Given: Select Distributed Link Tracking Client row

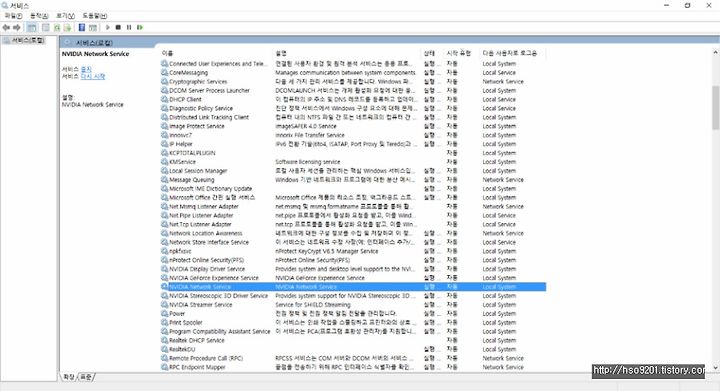Looking at the screenshot, I should coord(353,117).
